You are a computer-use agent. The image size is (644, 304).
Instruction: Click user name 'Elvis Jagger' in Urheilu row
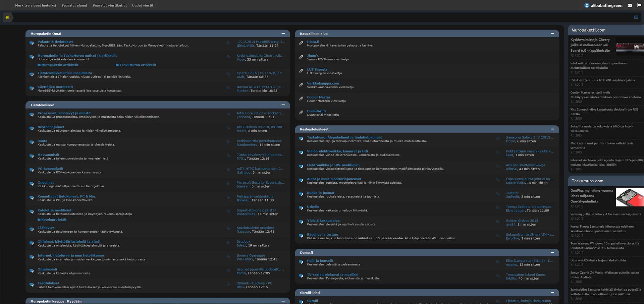point(515,210)
